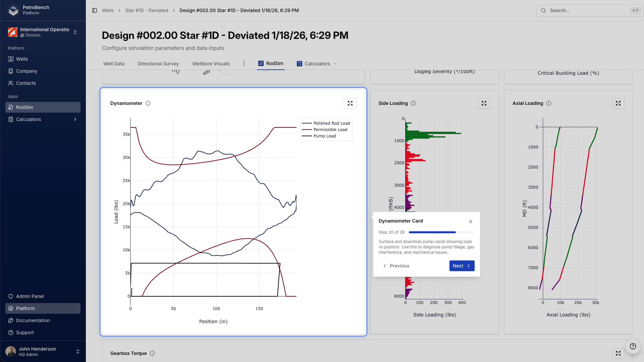The height and width of the screenshot is (362, 644).
Task: Toggle Pump Load legend series
Action: coord(324,136)
